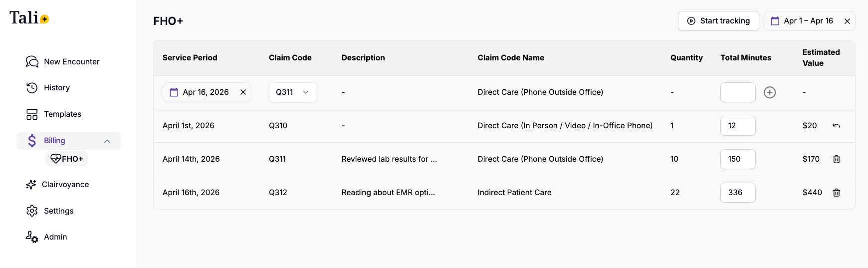The width and height of the screenshot is (868, 268).
Task: Clear the Apr 1 – Apr 16 range
Action: (x=847, y=21)
